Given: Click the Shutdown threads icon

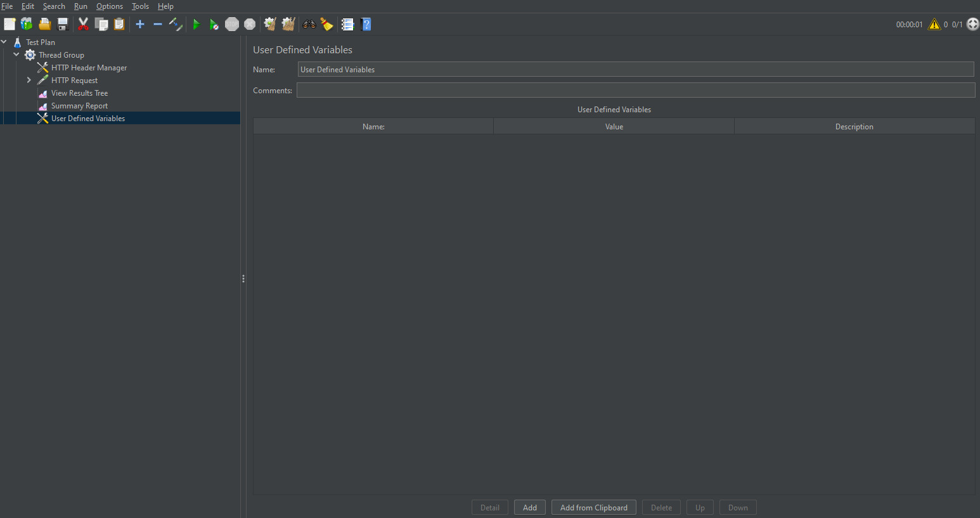Looking at the screenshot, I should click(x=250, y=24).
